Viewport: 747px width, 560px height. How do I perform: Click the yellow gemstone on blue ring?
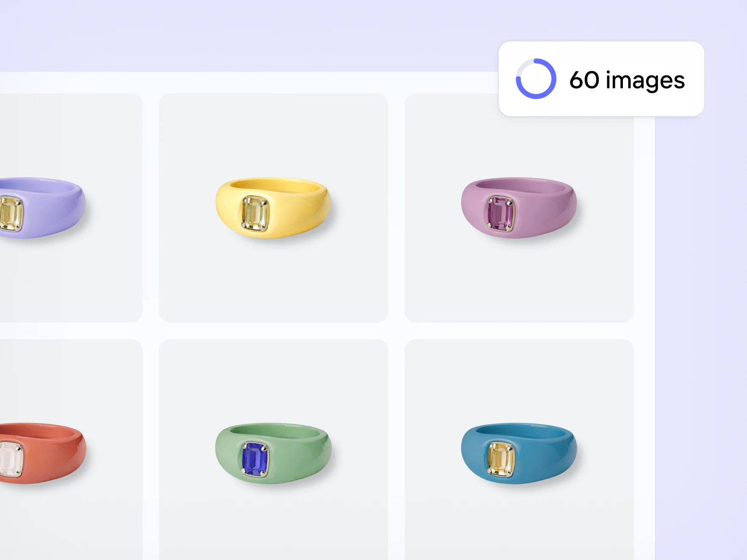click(x=501, y=459)
